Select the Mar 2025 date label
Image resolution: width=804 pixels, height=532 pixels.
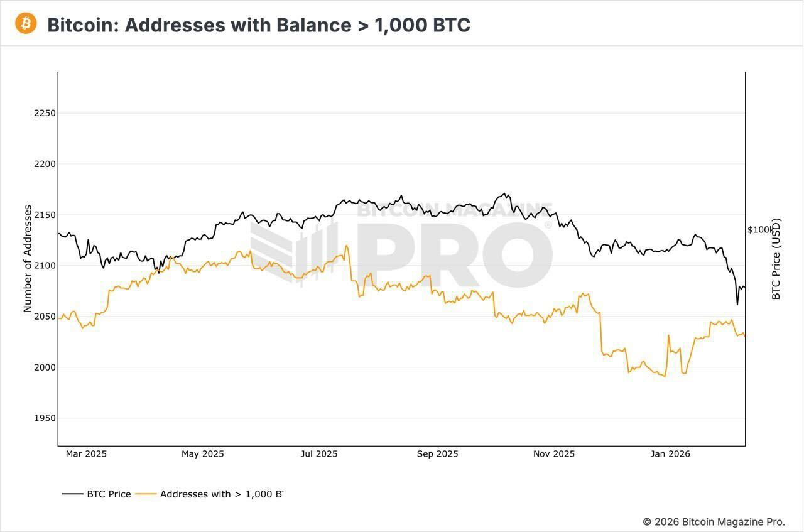86,454
